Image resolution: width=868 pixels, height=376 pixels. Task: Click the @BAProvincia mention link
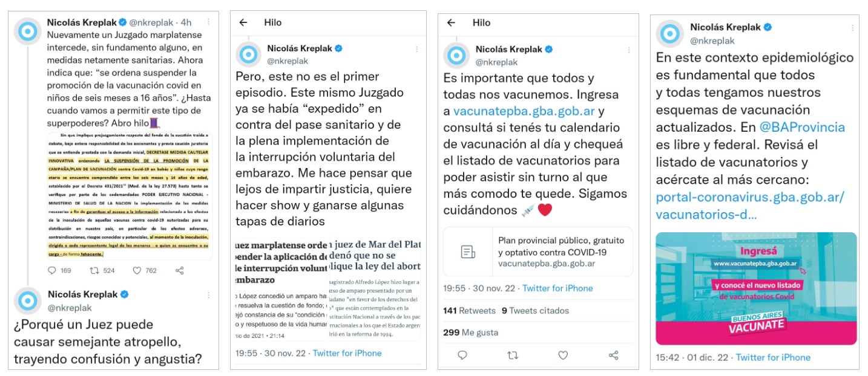802,128
